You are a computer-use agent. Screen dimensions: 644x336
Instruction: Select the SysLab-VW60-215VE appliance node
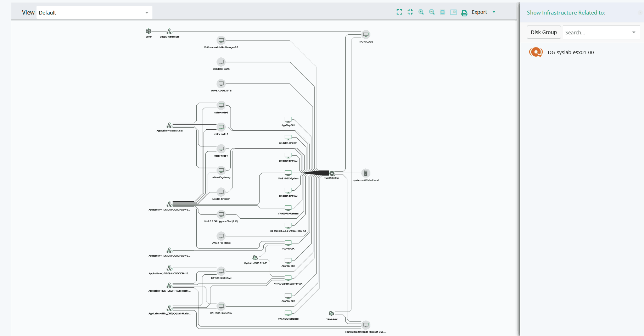tap(255, 258)
